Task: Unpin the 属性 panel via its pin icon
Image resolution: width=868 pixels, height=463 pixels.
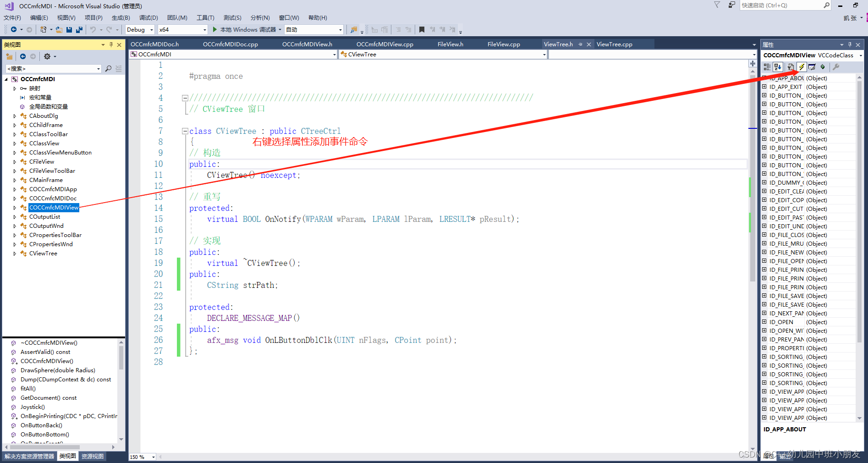Action: pos(851,44)
